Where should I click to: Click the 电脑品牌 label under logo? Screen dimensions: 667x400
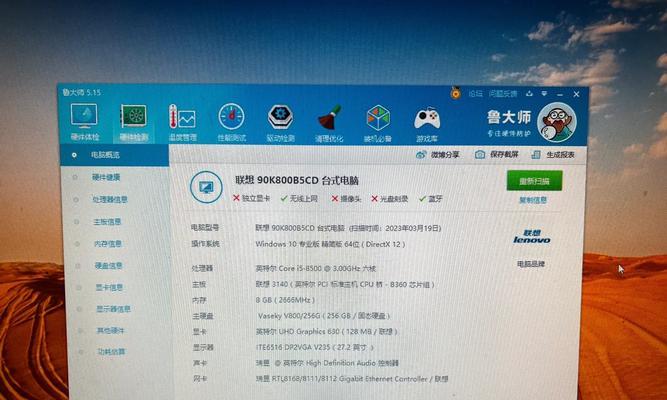[x=531, y=264]
